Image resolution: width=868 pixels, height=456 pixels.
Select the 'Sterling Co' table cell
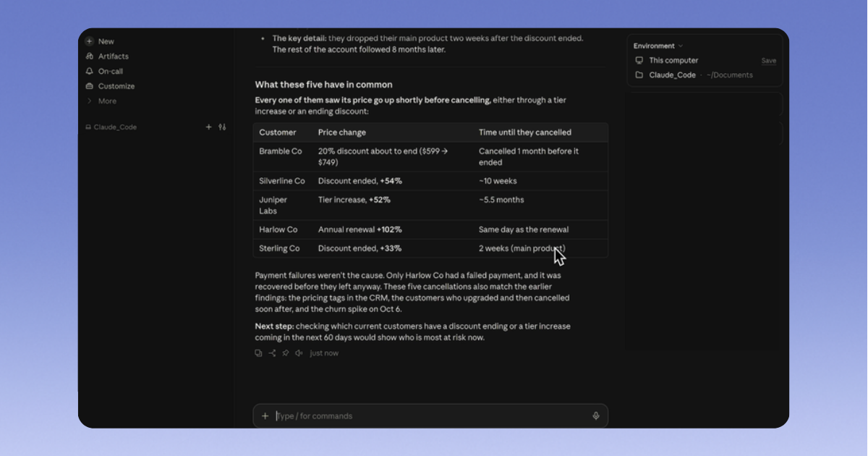click(x=279, y=248)
